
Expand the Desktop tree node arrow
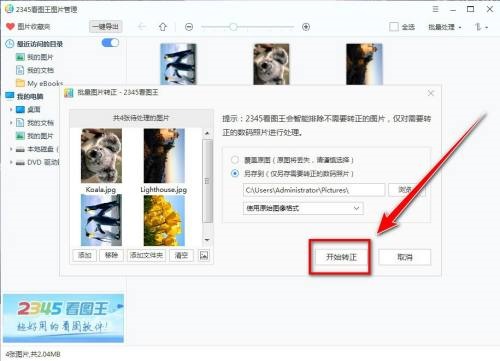coord(11,109)
